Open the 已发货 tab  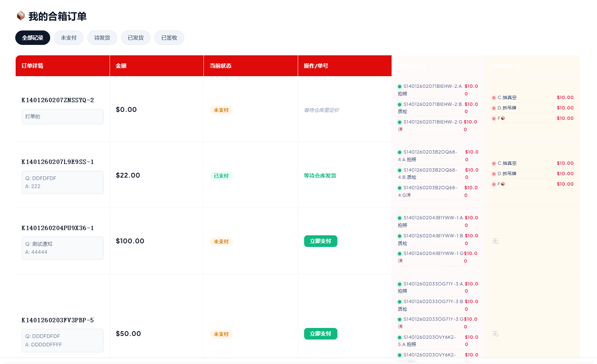pos(136,38)
